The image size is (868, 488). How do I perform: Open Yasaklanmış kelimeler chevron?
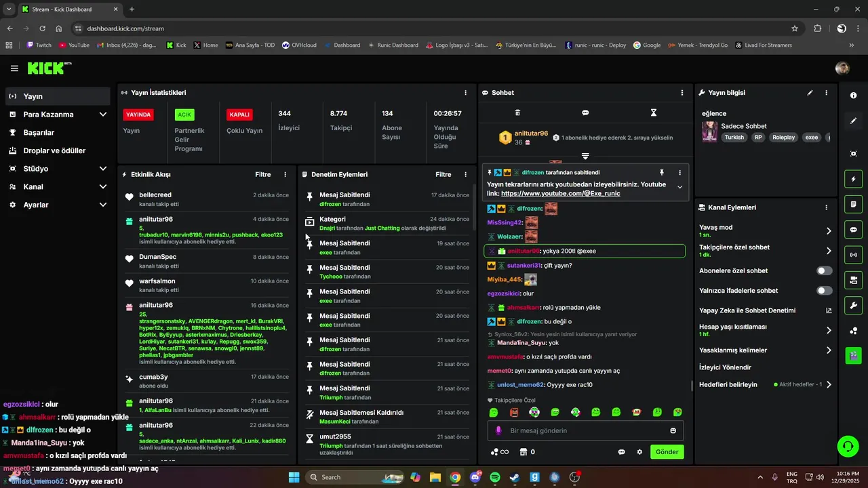pos(829,350)
